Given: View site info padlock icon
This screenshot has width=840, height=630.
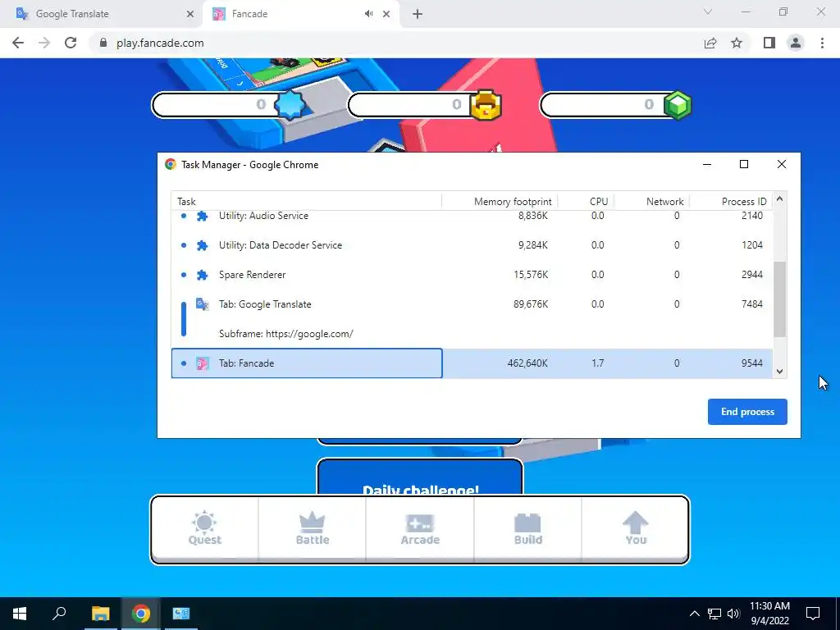Looking at the screenshot, I should click(103, 43).
